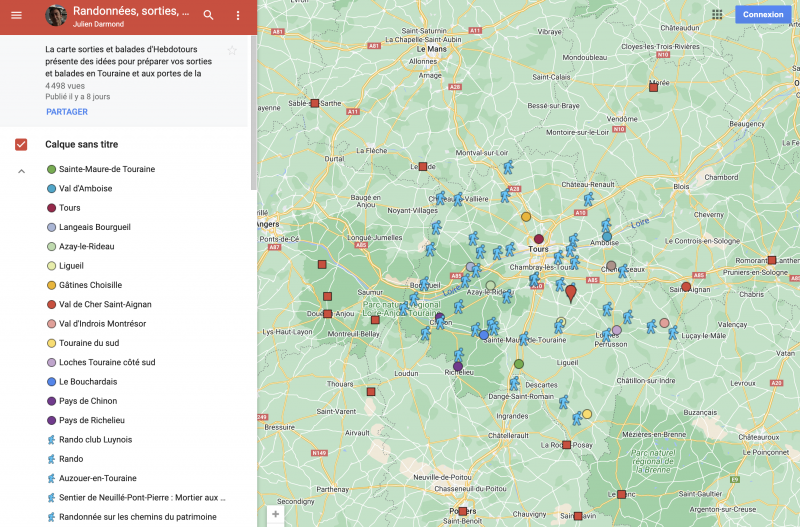Open the Google apps grid icon
The image size is (800, 527).
pos(717,14)
